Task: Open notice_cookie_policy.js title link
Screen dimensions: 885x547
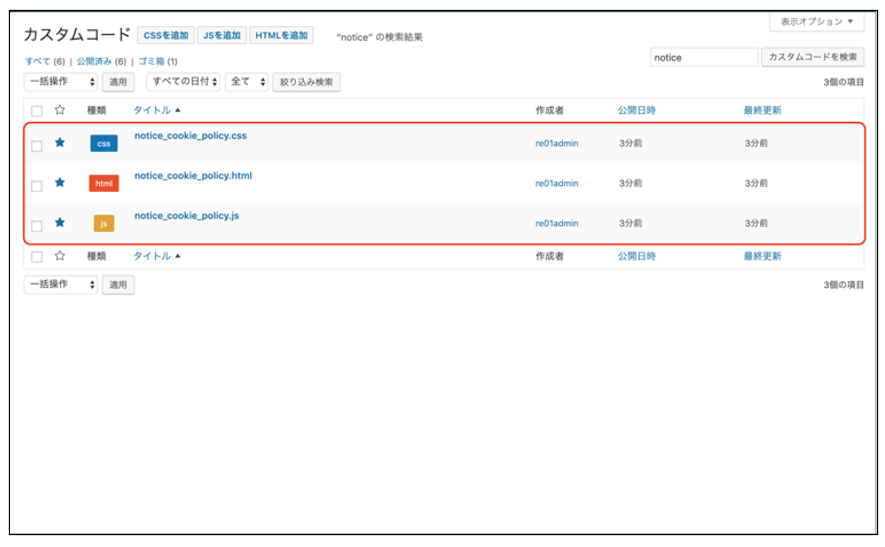Action: 187,216
